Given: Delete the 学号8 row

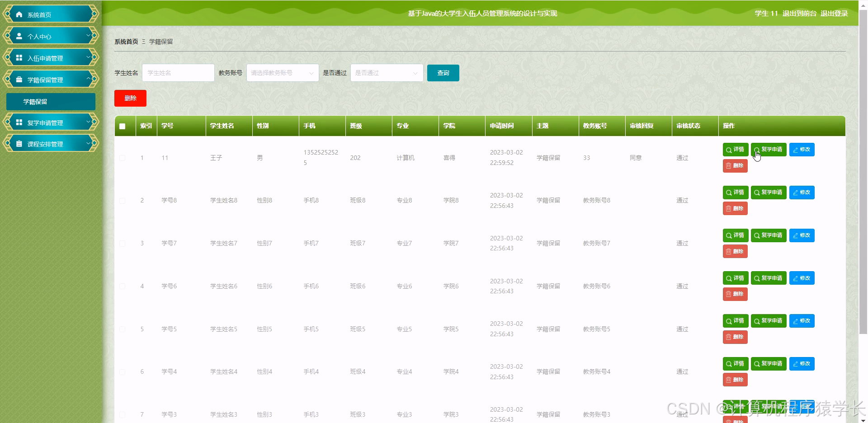Looking at the screenshot, I should point(735,208).
